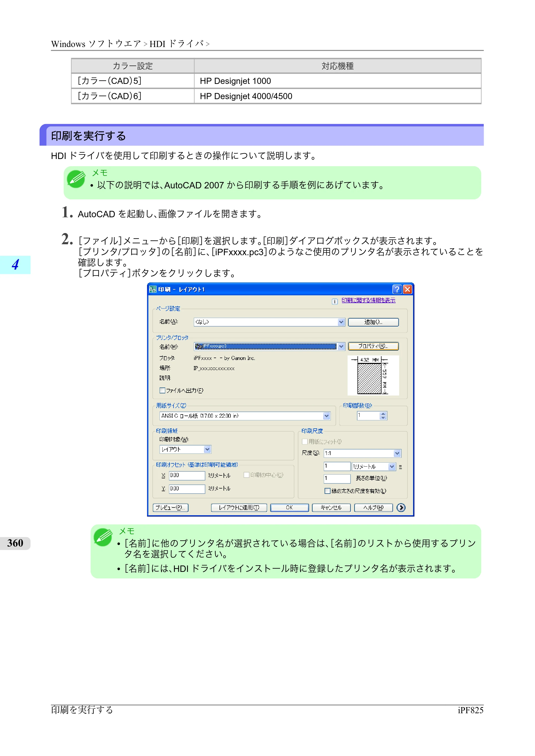Click the 長さの単位(U) value field
Screen dimensions: 535x756
[337, 478]
